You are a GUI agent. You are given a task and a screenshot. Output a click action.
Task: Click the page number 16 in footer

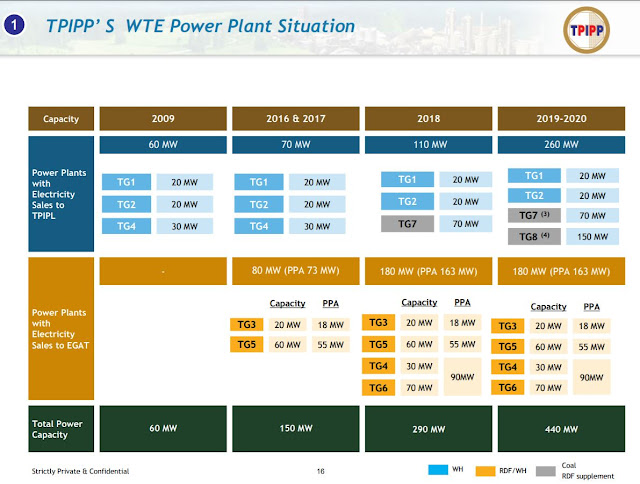point(320,471)
